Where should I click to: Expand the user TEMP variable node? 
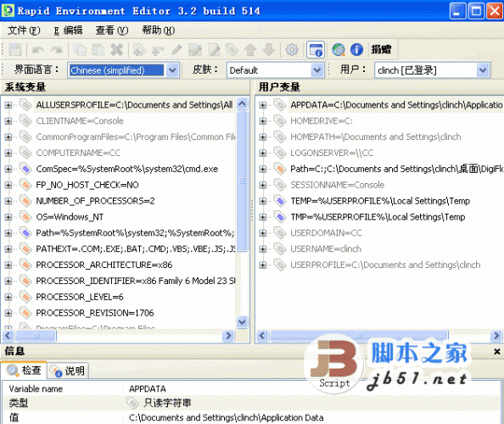tap(263, 201)
